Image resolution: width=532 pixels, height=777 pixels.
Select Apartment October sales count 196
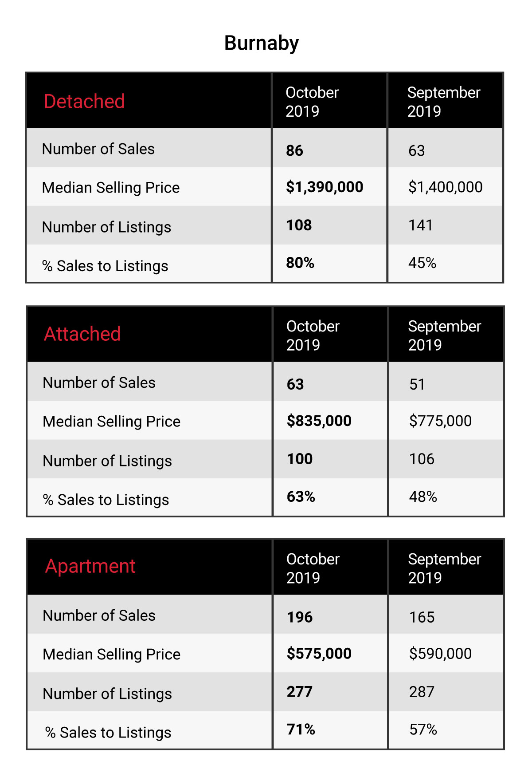click(x=300, y=617)
